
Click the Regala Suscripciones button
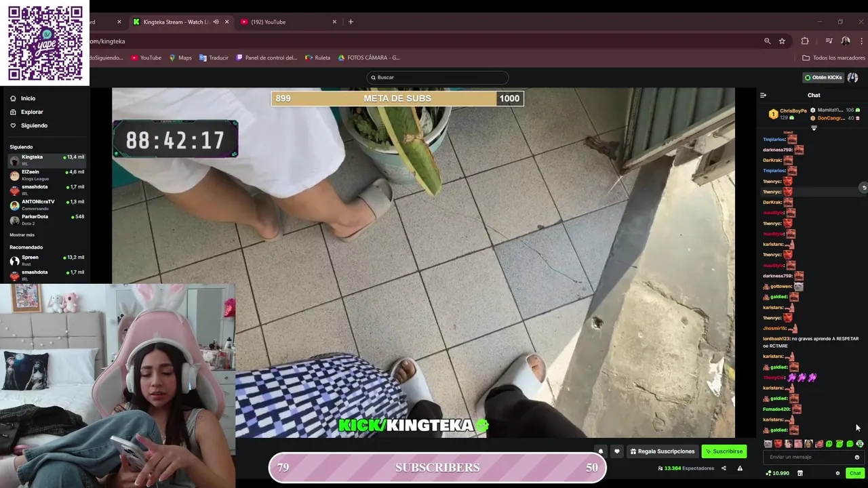(663, 451)
